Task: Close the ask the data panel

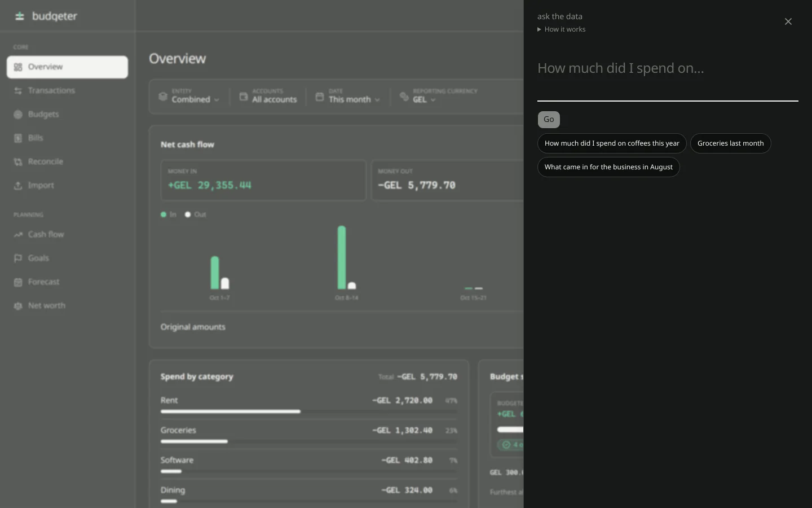Action: [788, 21]
